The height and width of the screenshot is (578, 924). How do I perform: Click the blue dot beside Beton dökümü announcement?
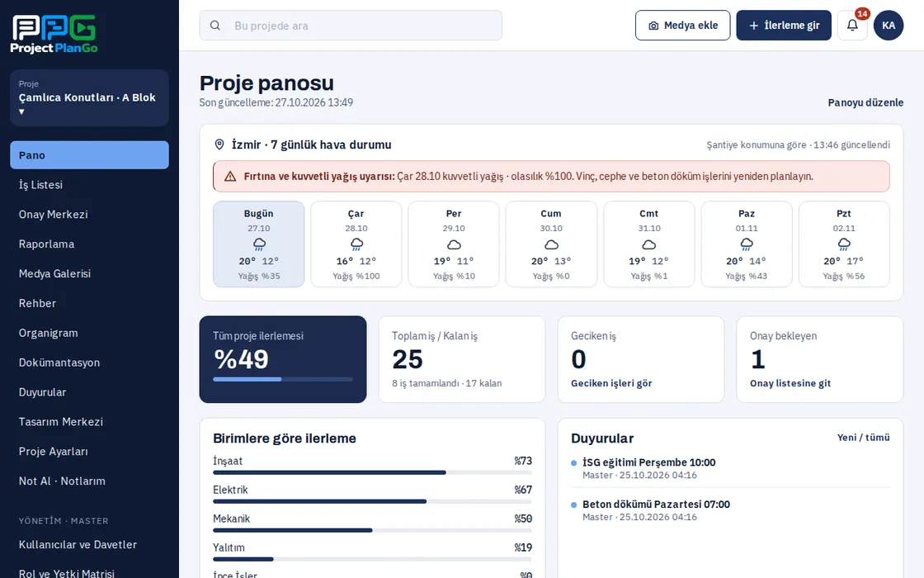pos(574,505)
